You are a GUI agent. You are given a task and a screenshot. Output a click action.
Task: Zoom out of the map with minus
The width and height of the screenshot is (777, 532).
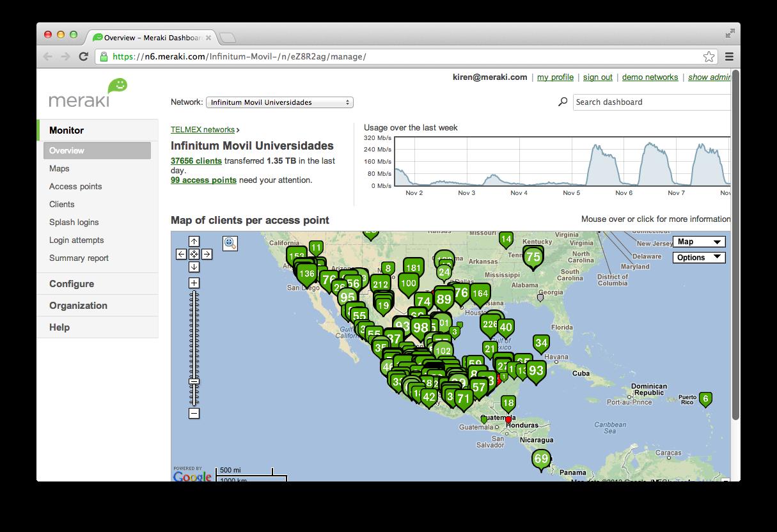(194, 413)
